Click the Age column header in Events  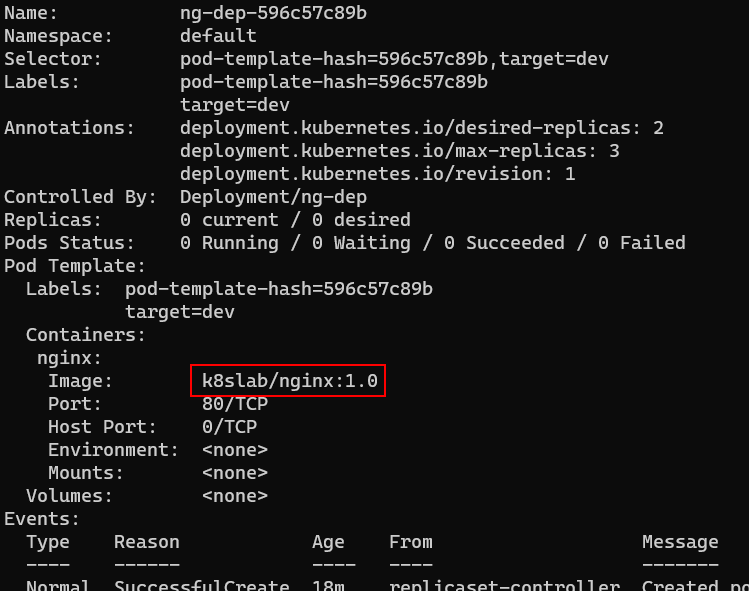point(328,542)
